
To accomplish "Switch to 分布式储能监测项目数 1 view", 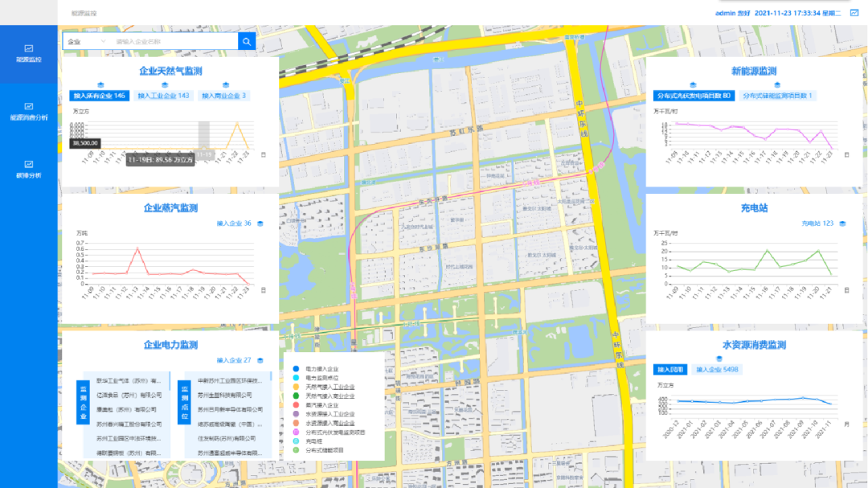I will (777, 96).
